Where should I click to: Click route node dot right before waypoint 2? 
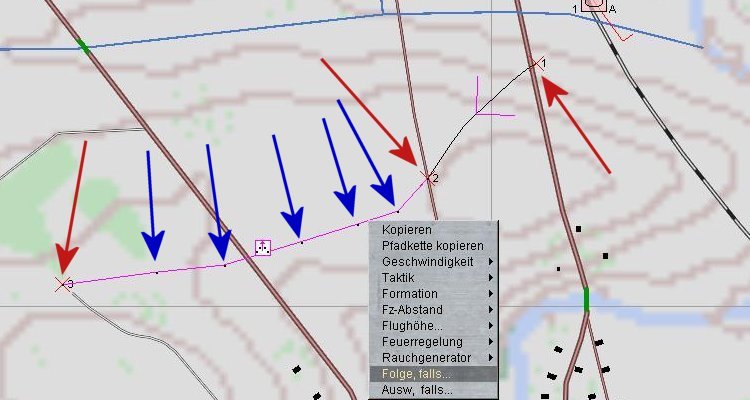click(398, 211)
